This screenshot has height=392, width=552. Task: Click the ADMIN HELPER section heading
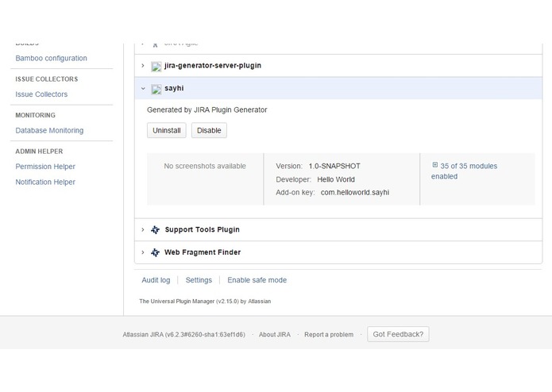pyautogui.click(x=39, y=152)
